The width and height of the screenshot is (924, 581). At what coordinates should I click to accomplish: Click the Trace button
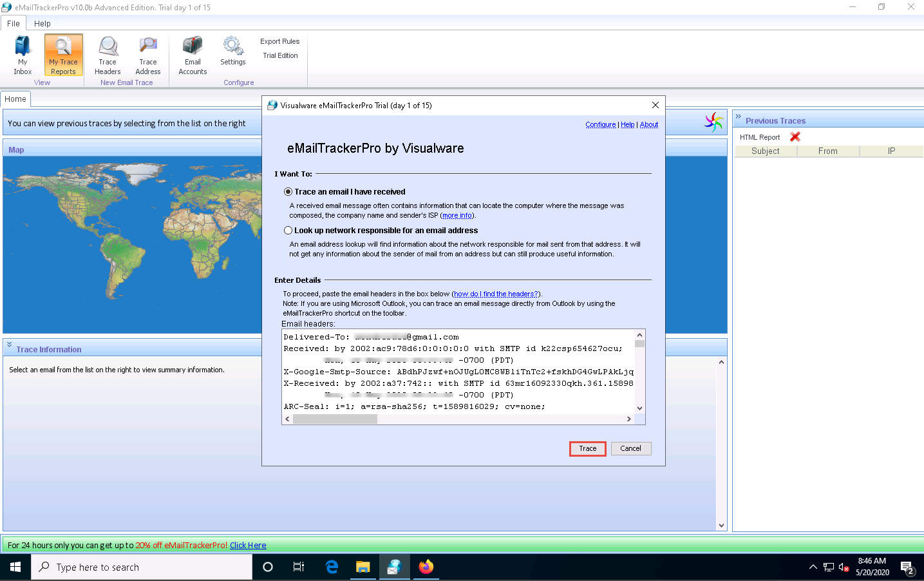[x=588, y=448]
